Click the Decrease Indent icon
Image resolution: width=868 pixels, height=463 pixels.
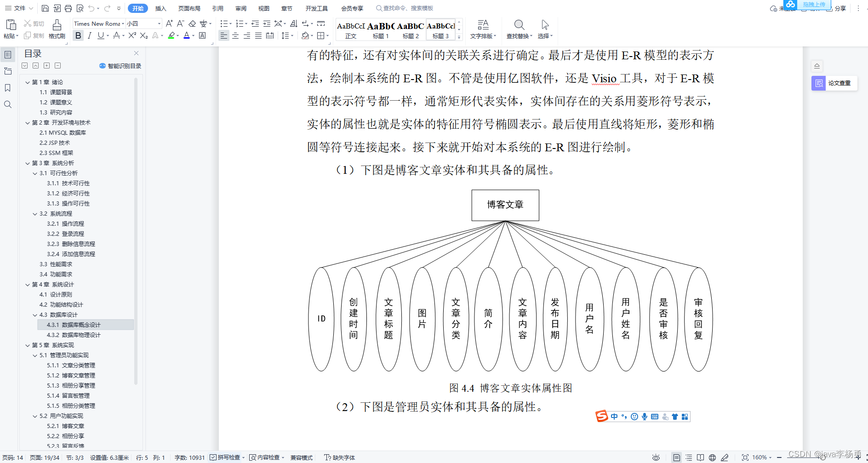(255, 23)
